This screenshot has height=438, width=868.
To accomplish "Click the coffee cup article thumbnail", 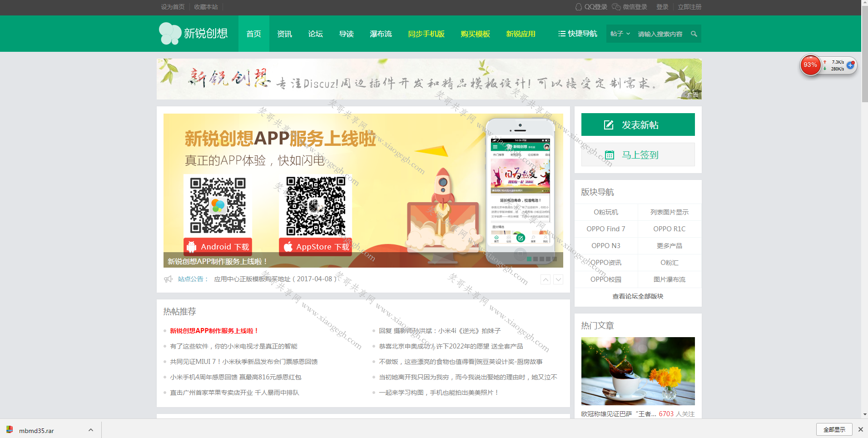I will 638,371.
